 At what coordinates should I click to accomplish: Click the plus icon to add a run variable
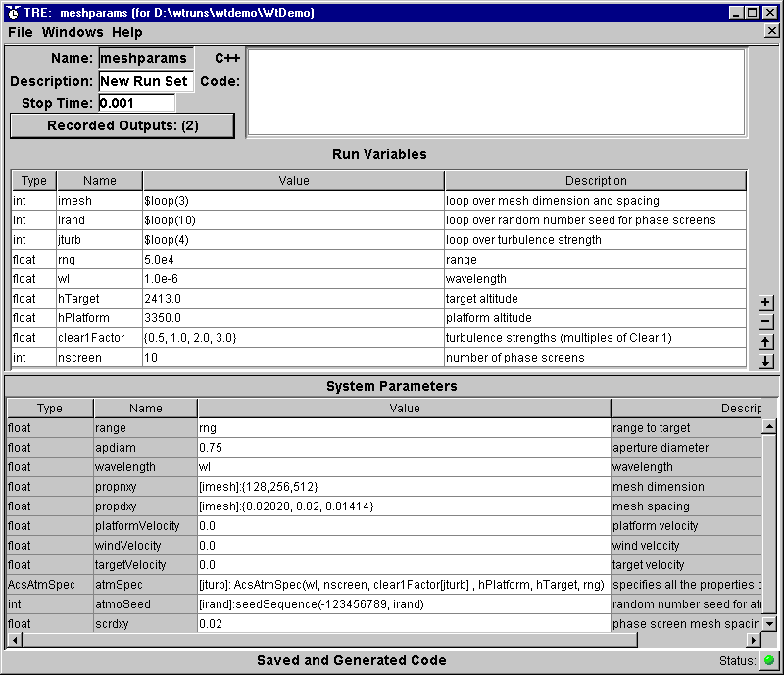(x=765, y=302)
